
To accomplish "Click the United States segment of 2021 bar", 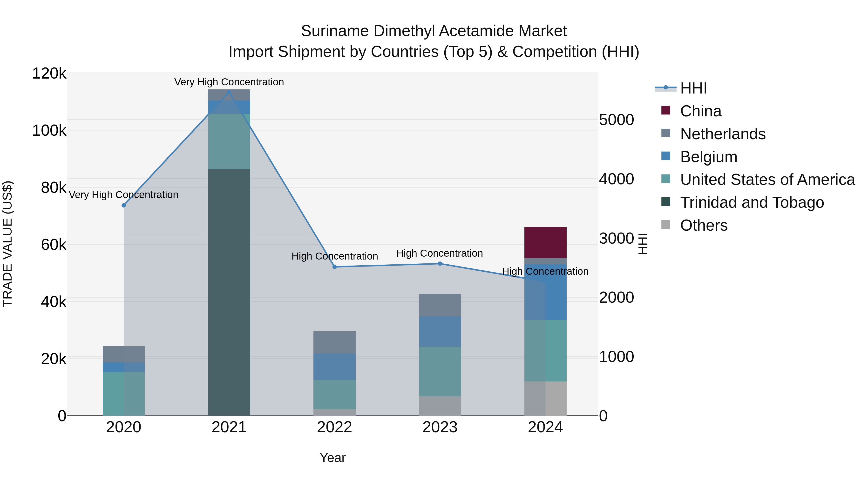I will pos(229,141).
